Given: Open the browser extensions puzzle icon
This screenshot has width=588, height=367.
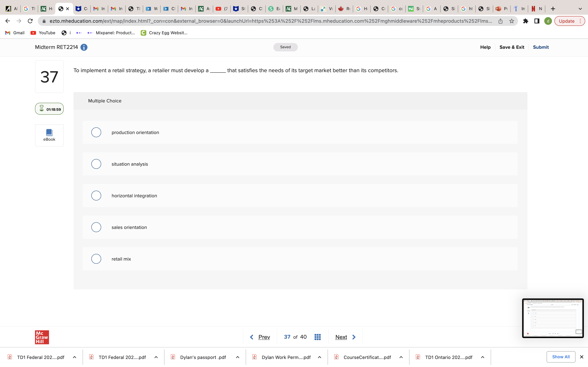Looking at the screenshot, I should [x=526, y=21].
